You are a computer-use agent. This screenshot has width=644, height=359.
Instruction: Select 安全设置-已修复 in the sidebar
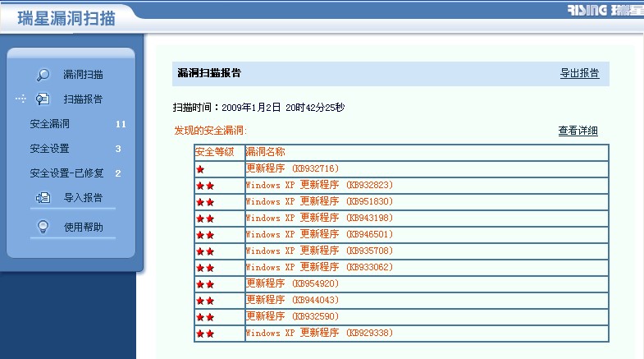(66, 173)
